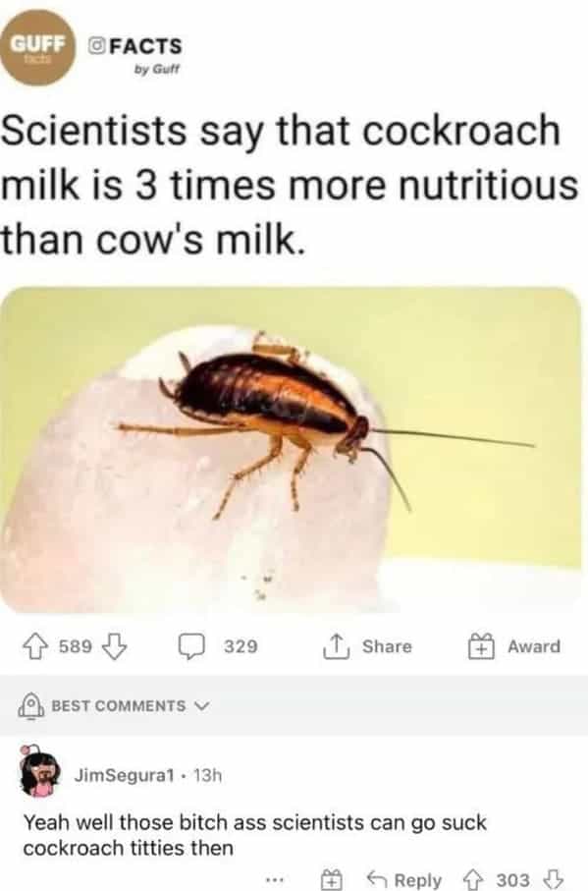Open the @FACTS by Guff handle
The image size is (588, 891).
(x=135, y=54)
